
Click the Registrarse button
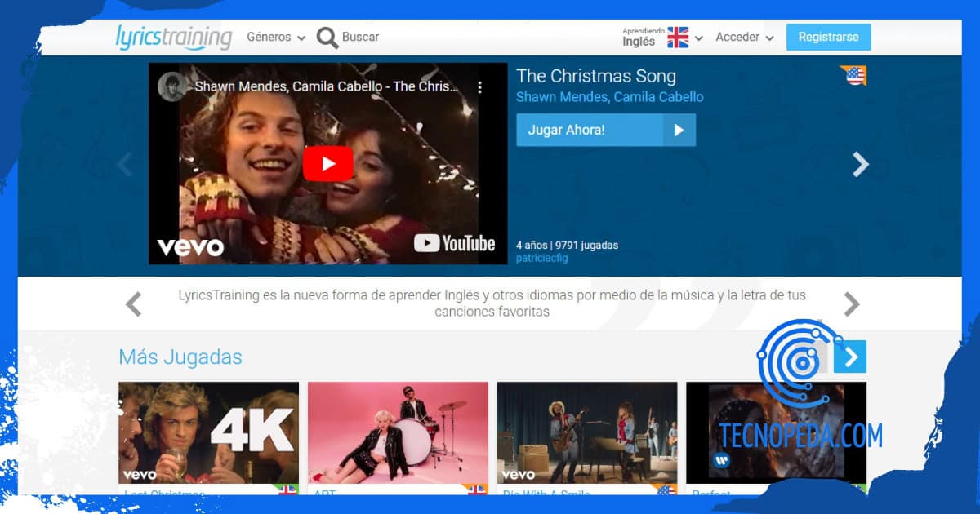pyautogui.click(x=828, y=37)
